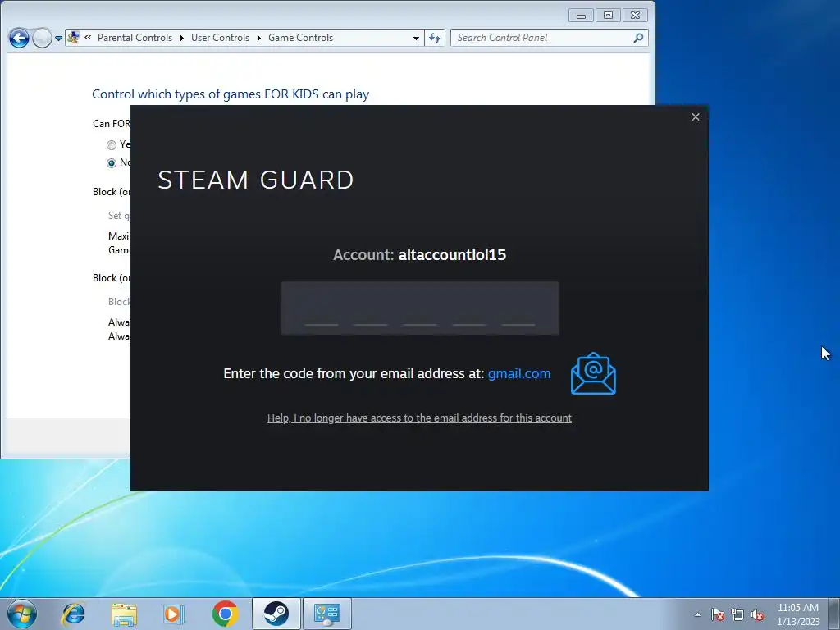Click the Steam Guard code entry field
The image size is (840, 630).
click(x=420, y=308)
